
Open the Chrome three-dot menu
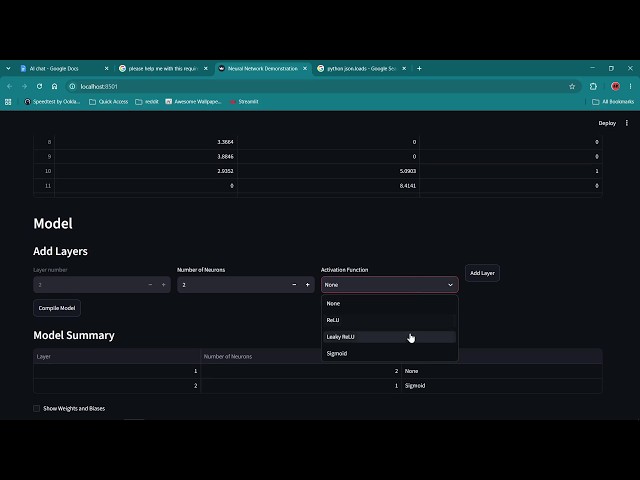(630, 87)
